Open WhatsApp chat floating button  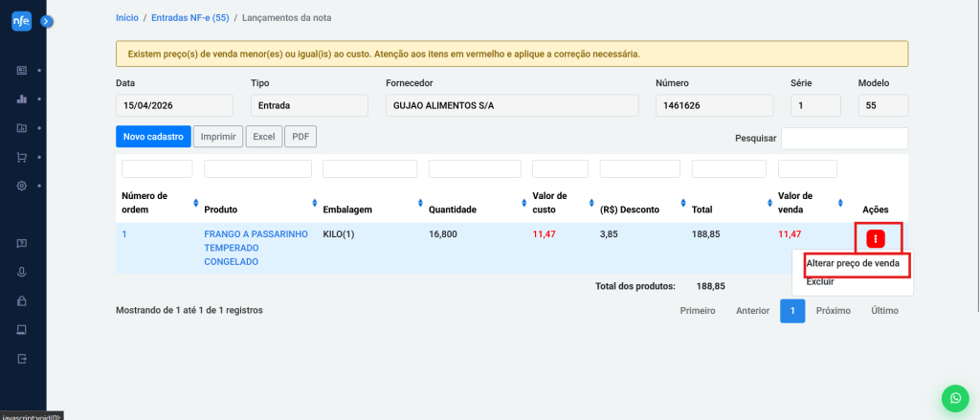click(954, 397)
